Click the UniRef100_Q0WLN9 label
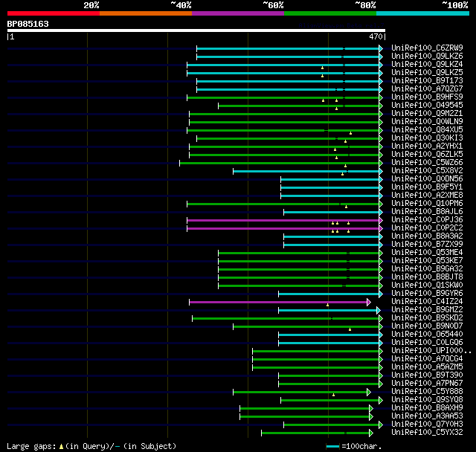Viewport: 476px width, 452px height. tap(427, 122)
